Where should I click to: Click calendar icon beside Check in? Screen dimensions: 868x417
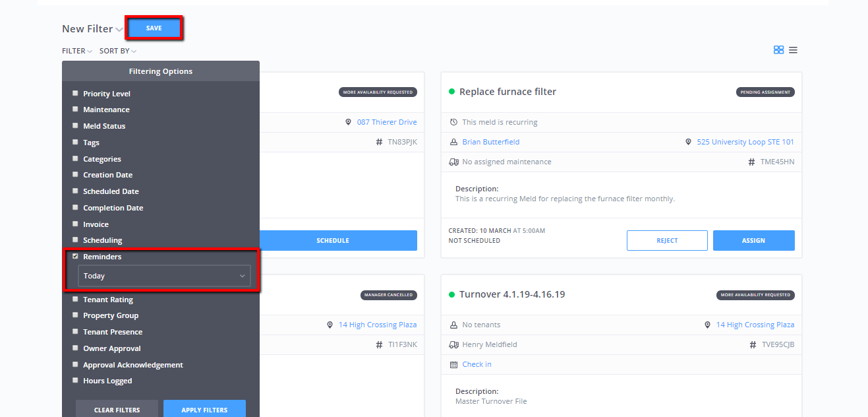[x=453, y=364]
